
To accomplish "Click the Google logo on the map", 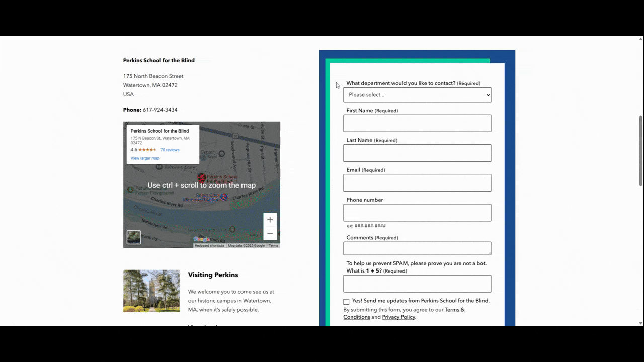I will (201, 239).
